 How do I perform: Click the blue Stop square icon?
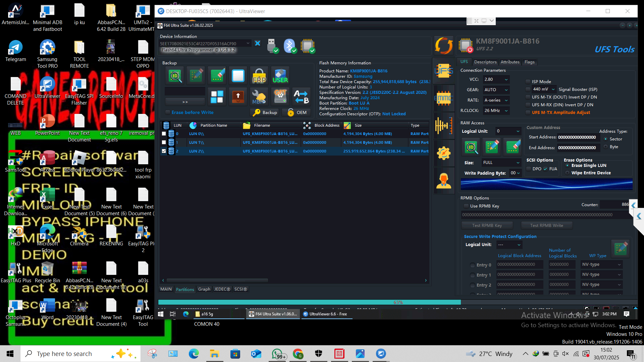pyautogui.click(x=238, y=76)
